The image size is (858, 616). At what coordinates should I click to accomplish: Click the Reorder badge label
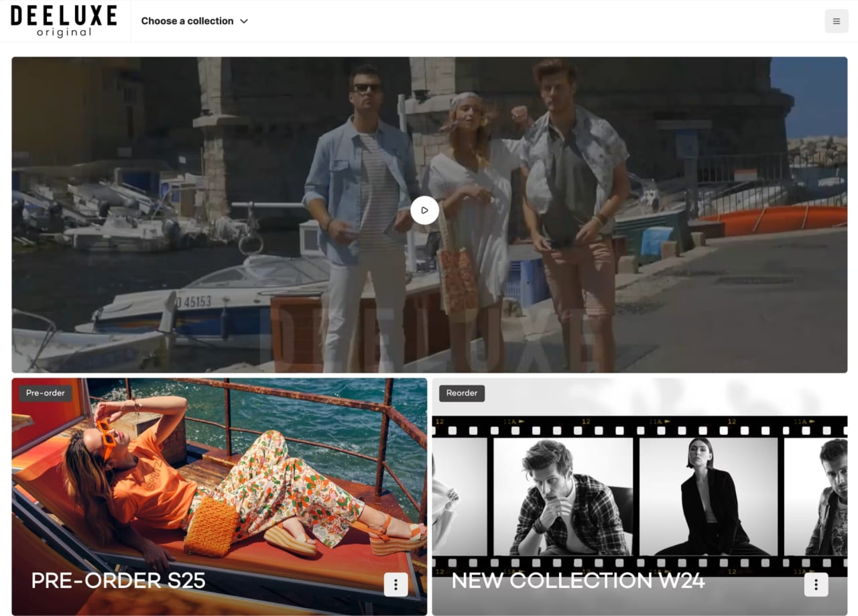[462, 393]
